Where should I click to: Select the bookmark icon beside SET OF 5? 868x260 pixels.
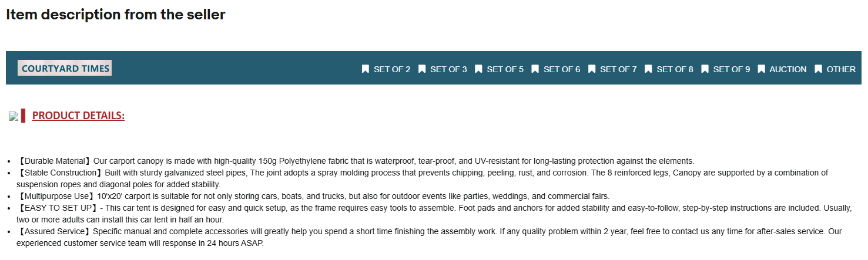[x=478, y=69]
